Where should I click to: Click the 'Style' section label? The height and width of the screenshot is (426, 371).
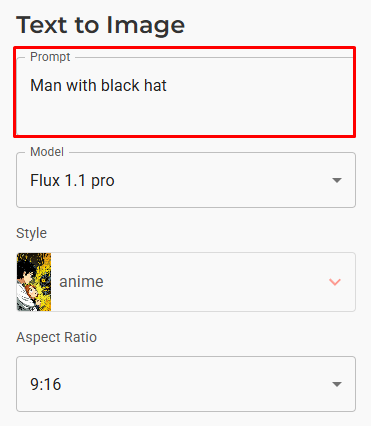pyautogui.click(x=31, y=233)
